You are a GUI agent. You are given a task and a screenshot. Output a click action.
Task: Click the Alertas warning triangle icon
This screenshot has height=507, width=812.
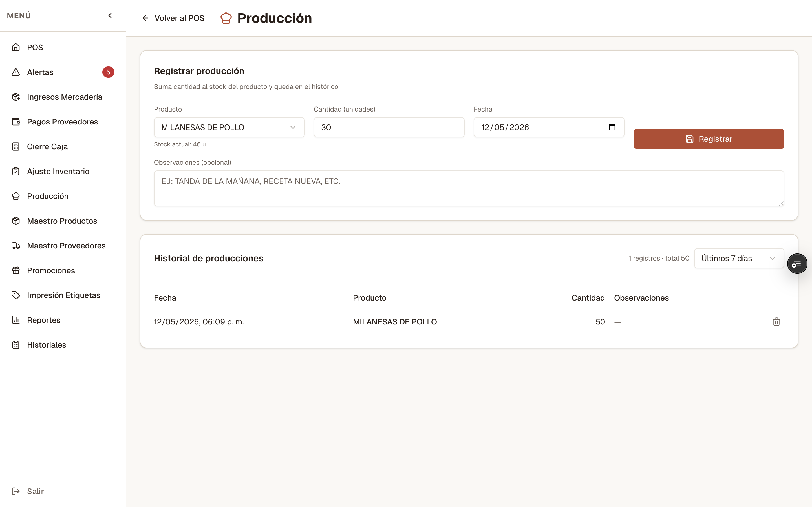(16, 72)
